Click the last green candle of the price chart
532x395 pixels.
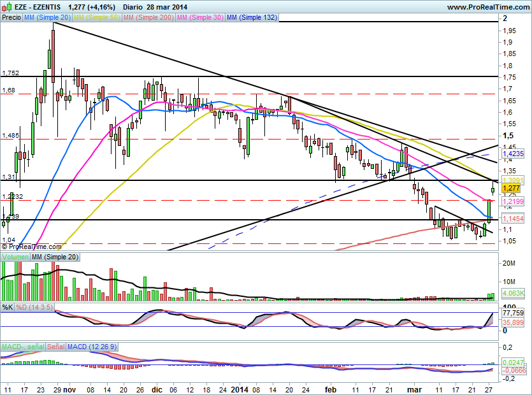[492, 189]
